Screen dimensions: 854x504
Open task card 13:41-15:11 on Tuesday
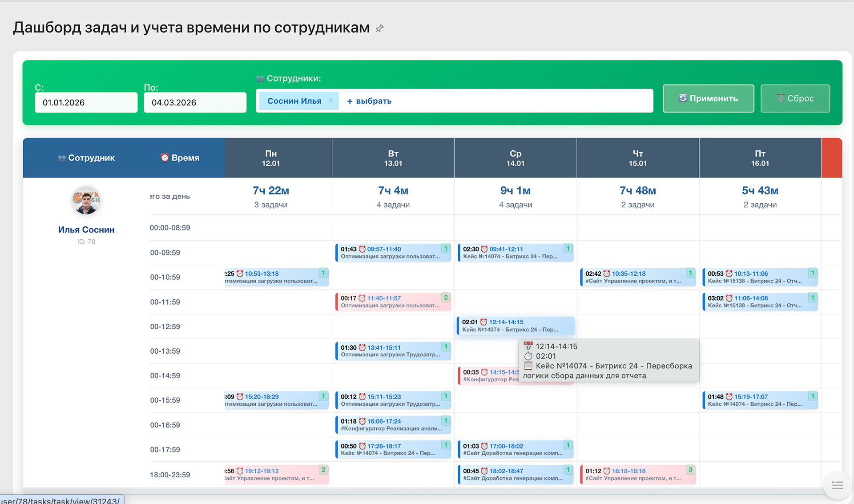tap(393, 351)
